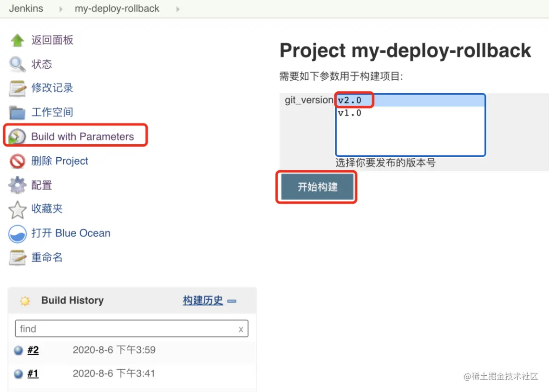549x392 pixels.
Task: Click Jenkins in the breadcrumb
Action: tap(26, 8)
